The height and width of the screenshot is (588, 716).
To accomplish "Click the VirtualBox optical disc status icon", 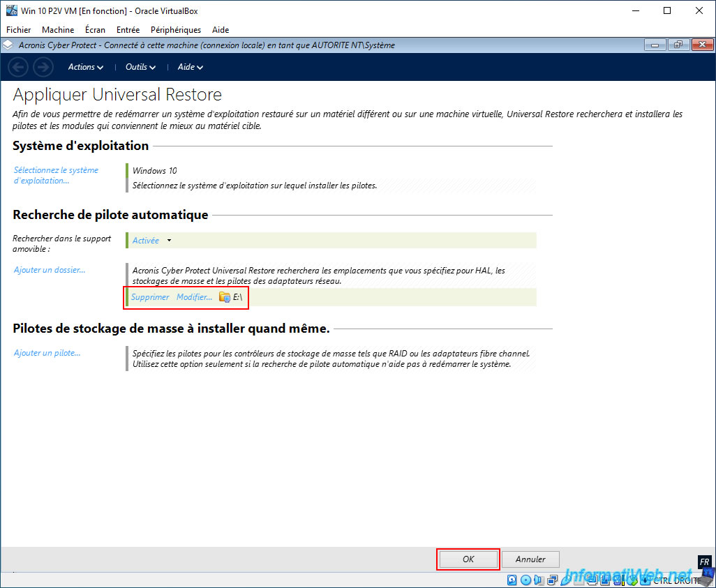I will pos(525,580).
